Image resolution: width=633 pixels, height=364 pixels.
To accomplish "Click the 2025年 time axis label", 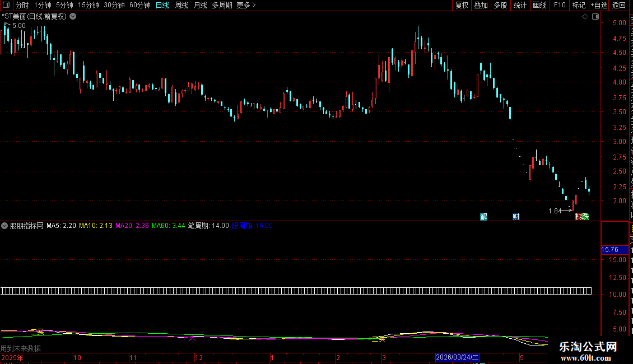I will [12, 357].
